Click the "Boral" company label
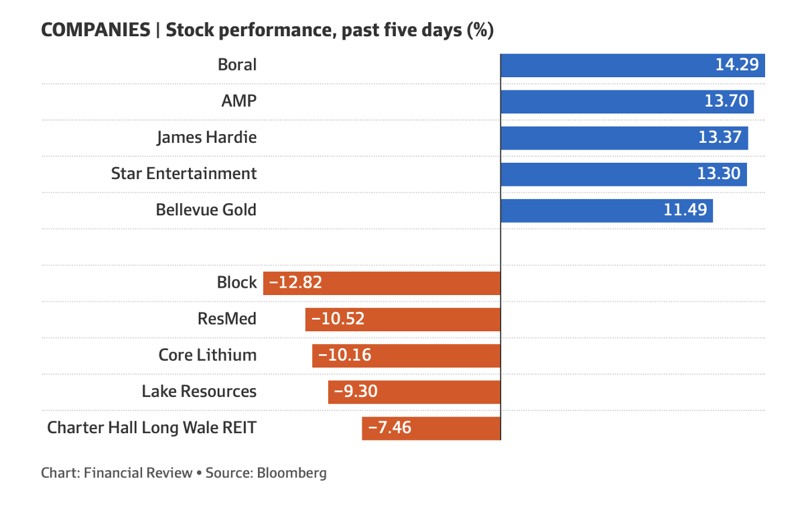The height and width of the screenshot is (511, 812). 237,65
